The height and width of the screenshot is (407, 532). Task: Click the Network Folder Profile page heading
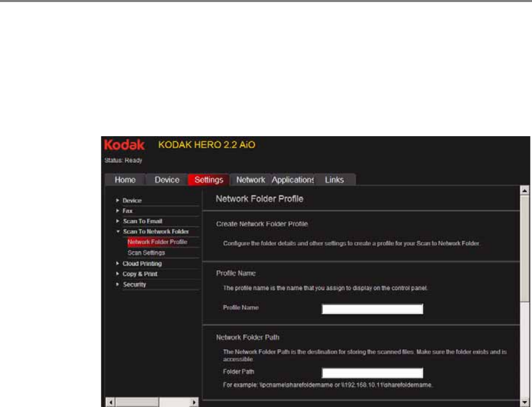pyautogui.click(x=259, y=199)
